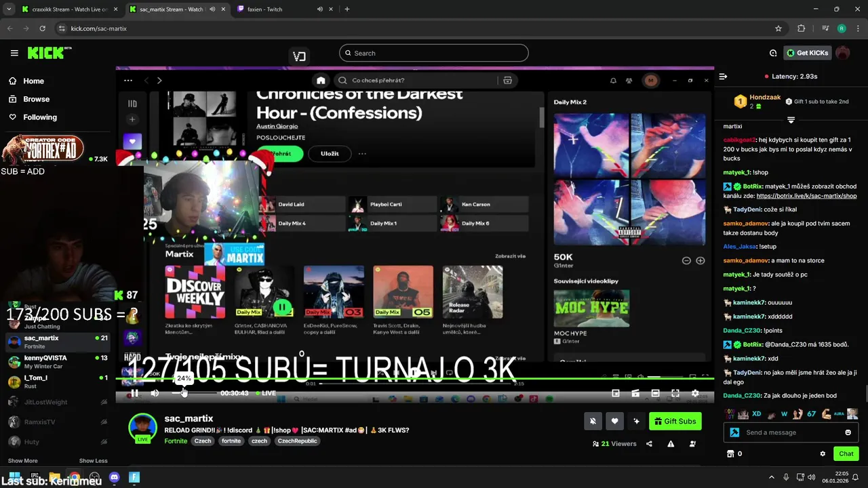Open Hondzaak's leaderboard entry
The image size is (868, 488).
(757, 102)
